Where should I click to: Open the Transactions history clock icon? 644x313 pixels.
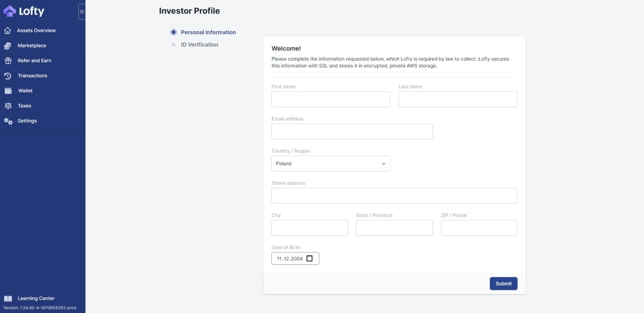(7, 76)
